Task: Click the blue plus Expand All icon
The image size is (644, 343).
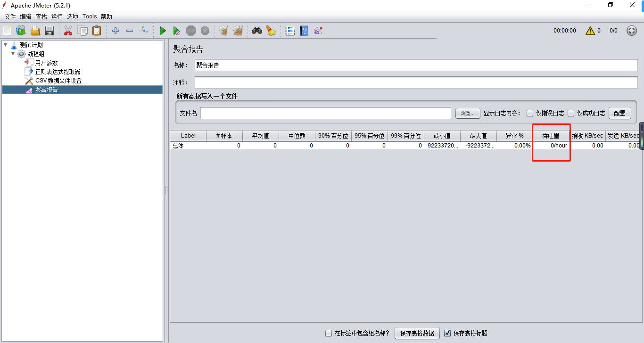Action: [116, 31]
